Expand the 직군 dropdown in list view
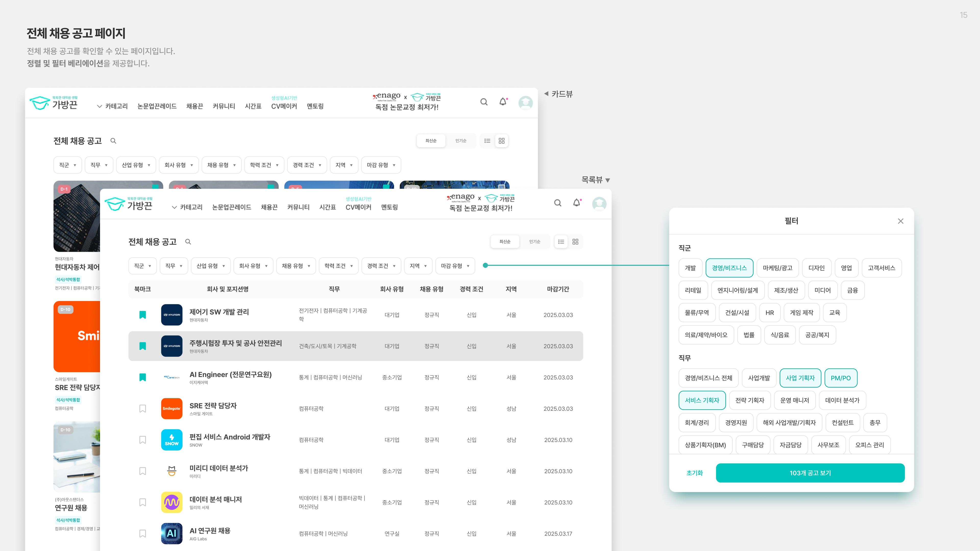Viewport: 980px width, 551px height. pos(143,266)
